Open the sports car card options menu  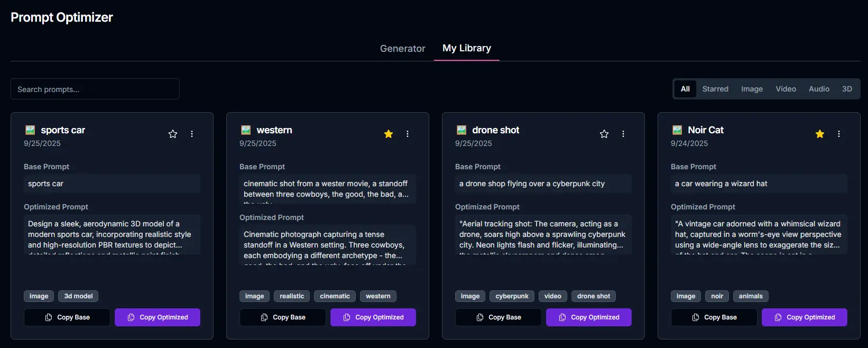pyautogui.click(x=192, y=134)
